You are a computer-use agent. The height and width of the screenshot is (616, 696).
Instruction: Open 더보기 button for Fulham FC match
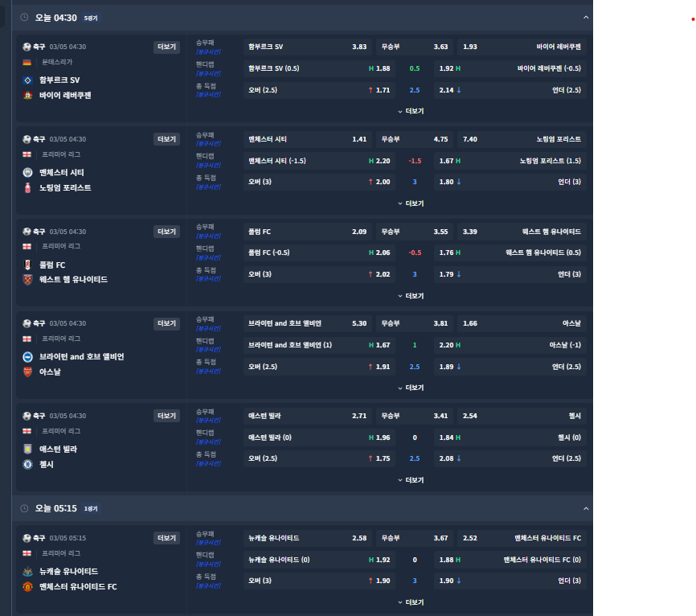click(167, 232)
